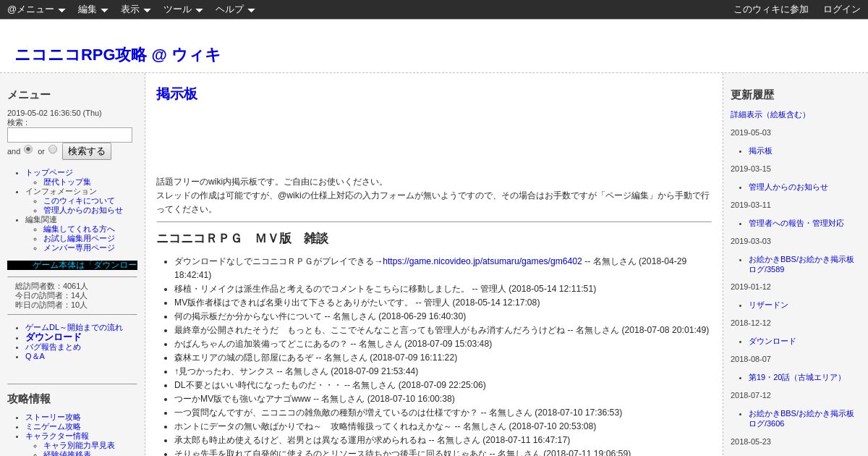Open the Q＆A link

click(x=35, y=356)
